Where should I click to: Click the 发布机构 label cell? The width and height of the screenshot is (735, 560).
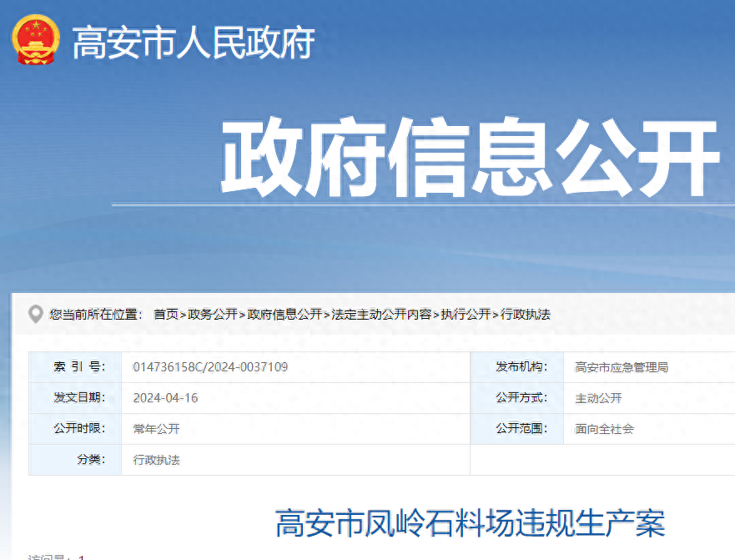click(517, 367)
